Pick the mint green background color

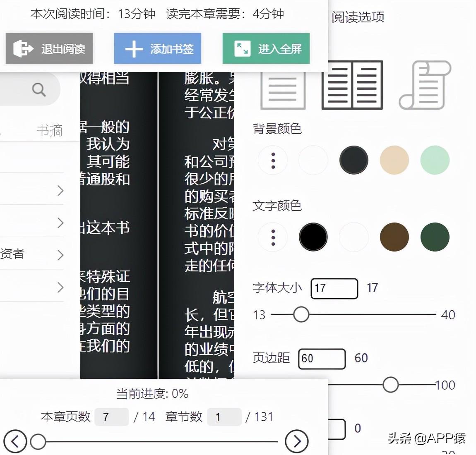(x=435, y=160)
